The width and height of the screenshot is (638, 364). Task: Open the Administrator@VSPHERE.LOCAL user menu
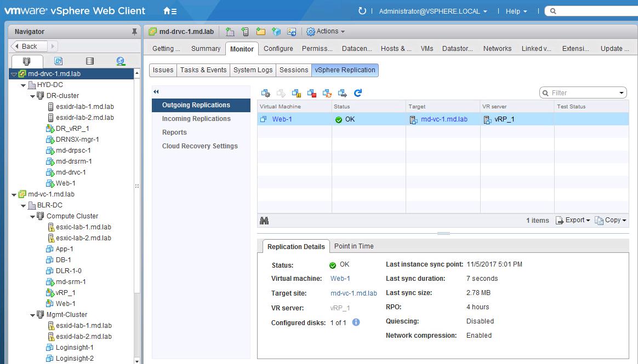click(x=433, y=11)
